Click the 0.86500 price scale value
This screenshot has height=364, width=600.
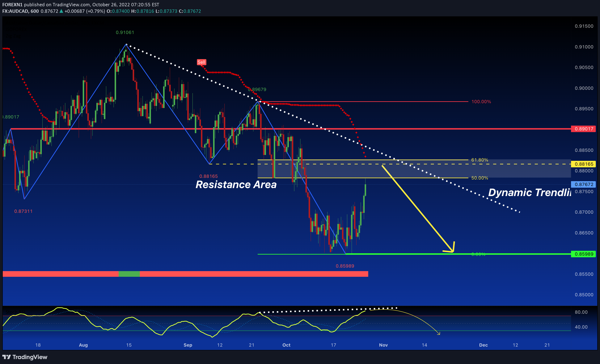(x=584, y=233)
